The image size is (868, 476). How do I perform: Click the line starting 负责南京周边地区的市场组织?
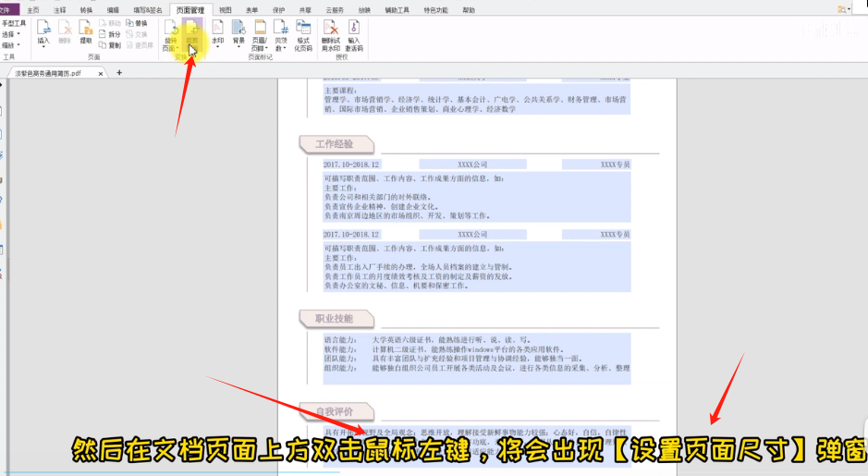click(407, 216)
